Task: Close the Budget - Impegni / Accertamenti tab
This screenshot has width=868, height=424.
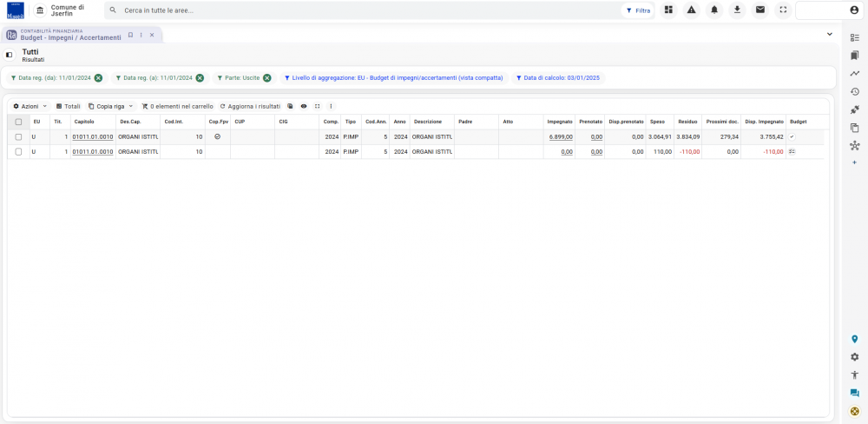Action: (x=152, y=35)
